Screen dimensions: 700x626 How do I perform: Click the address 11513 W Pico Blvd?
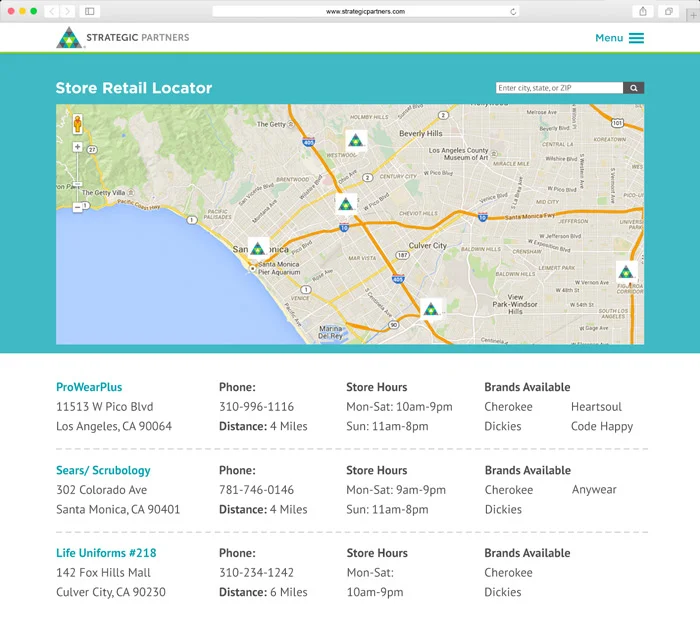[x=104, y=407]
